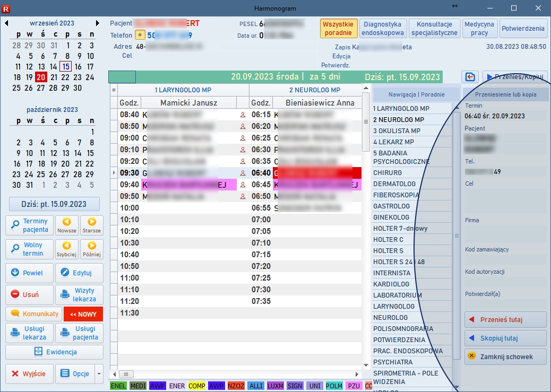Jump to older appointment with Starsze arrow
The image size is (551, 392).
(92, 225)
